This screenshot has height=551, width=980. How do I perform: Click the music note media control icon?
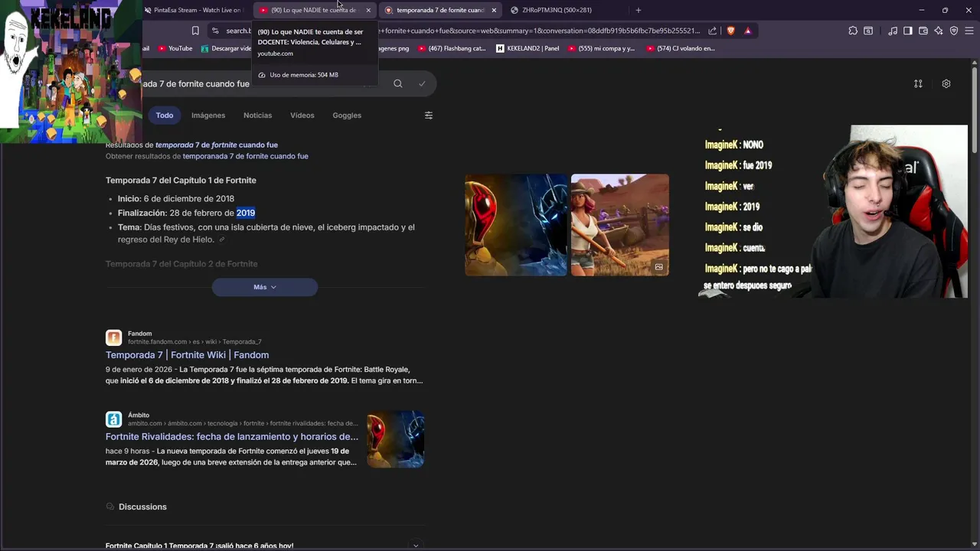click(893, 31)
